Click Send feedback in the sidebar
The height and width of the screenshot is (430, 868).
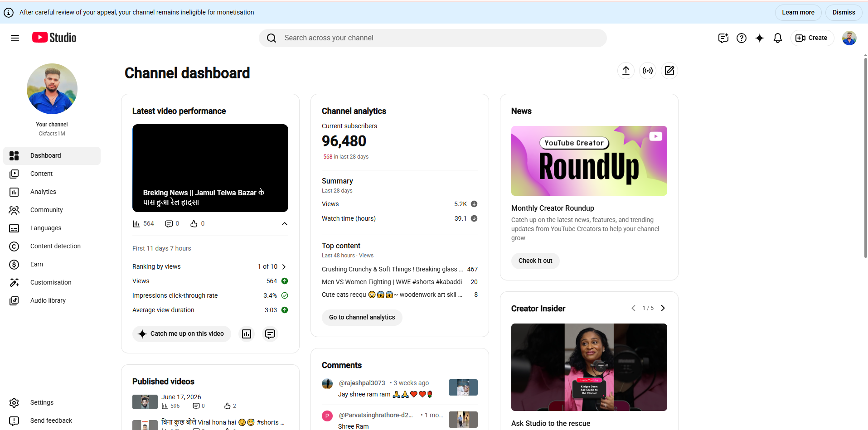point(52,421)
